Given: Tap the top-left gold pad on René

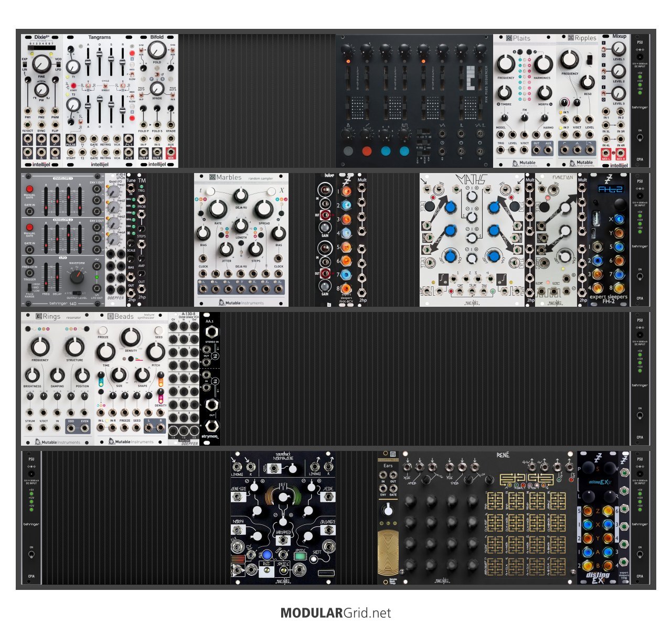Looking at the screenshot, I should pyautogui.click(x=495, y=500).
